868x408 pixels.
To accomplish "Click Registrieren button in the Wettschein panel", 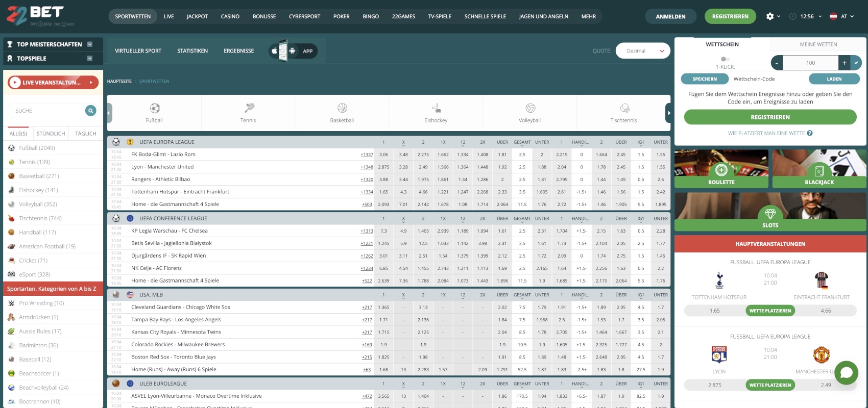I will [x=770, y=117].
